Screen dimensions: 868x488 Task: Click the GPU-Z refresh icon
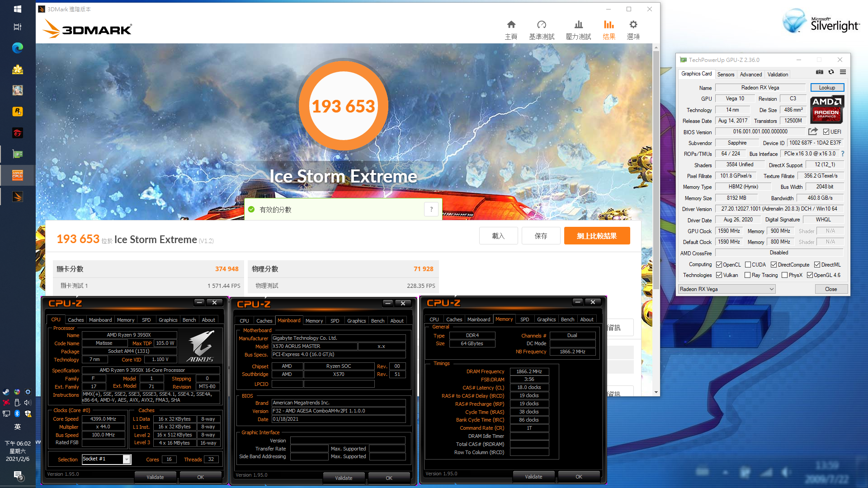point(831,72)
